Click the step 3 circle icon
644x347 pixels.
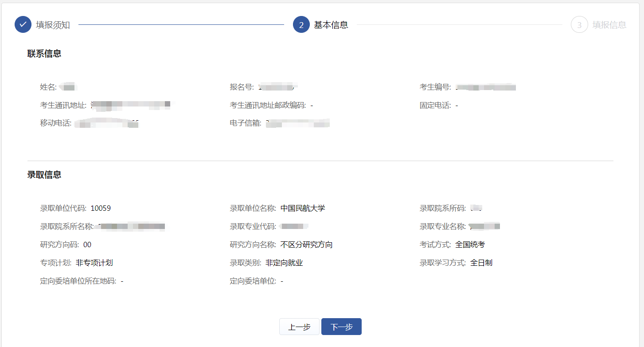(579, 25)
